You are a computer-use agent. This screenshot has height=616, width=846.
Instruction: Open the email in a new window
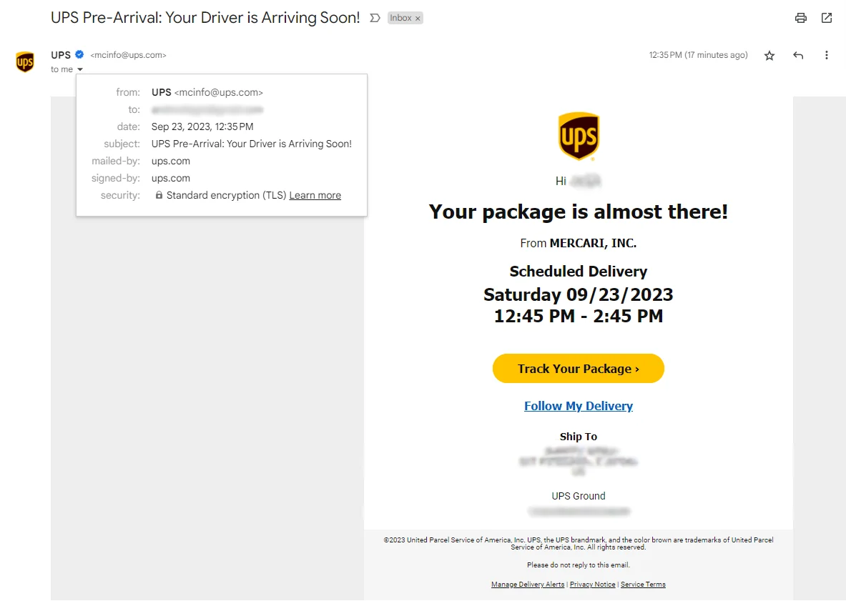[x=827, y=18]
